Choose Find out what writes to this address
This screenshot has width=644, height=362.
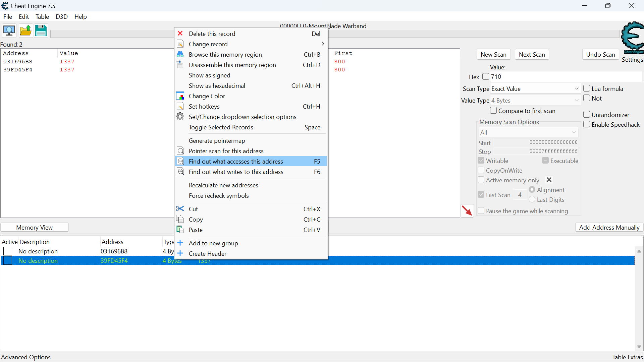pyautogui.click(x=236, y=172)
